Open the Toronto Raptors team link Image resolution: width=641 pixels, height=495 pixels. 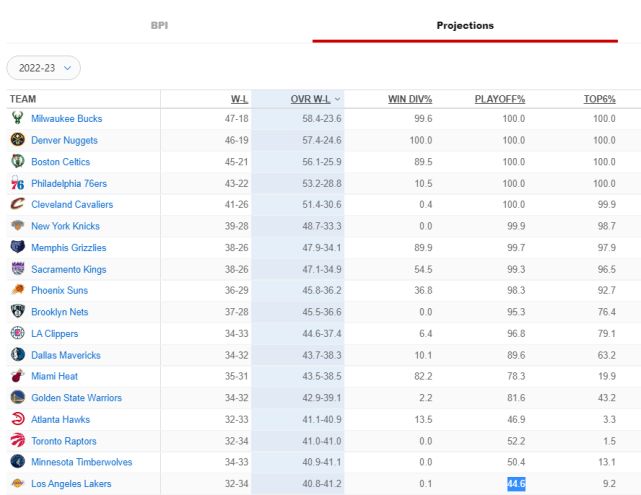pos(64,441)
